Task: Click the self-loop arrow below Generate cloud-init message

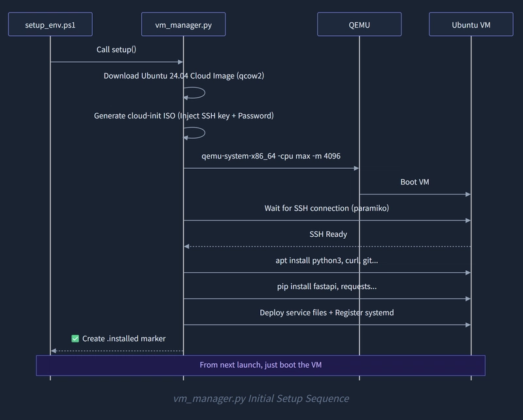Action: [196, 133]
